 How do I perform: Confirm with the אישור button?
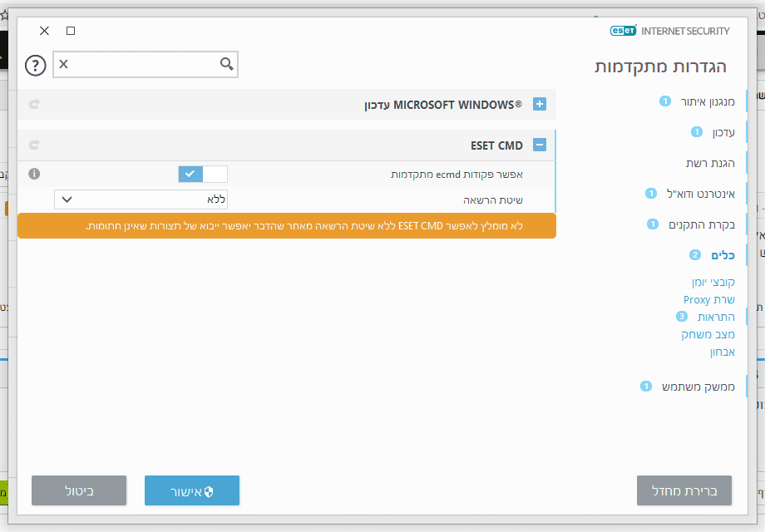(x=192, y=490)
